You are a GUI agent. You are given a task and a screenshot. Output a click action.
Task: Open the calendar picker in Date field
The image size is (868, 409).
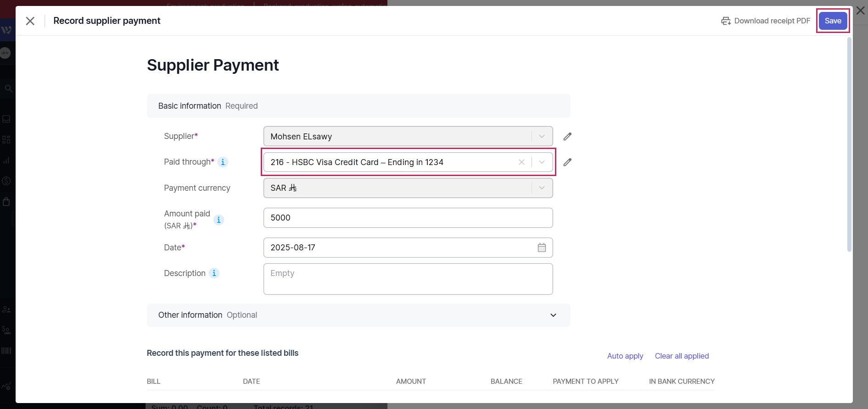click(542, 248)
